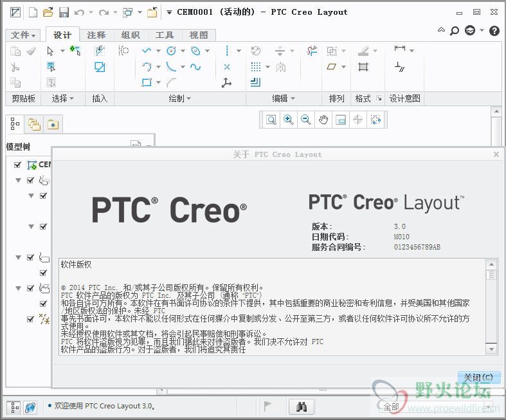506x420 pixels.
Task: Click the copyright text scroll-down arrow
Action: (491, 349)
